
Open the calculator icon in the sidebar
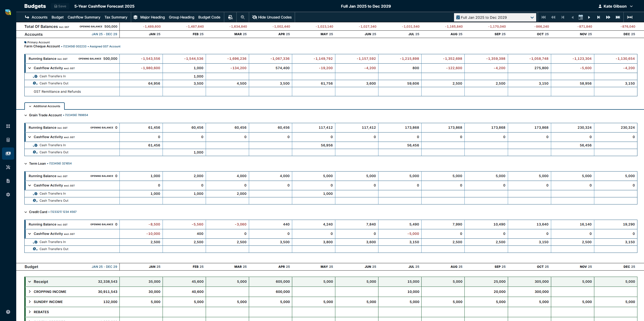click(8, 140)
